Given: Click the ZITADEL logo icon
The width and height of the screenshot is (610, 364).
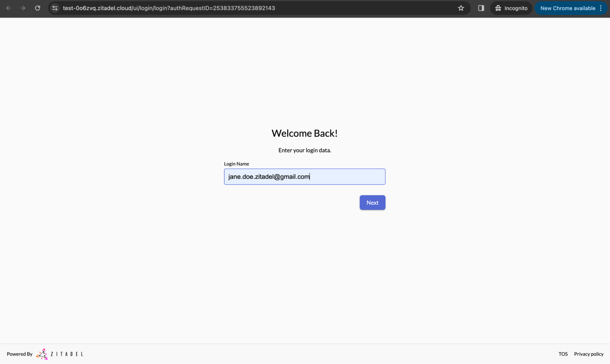Looking at the screenshot, I should coord(42,354).
